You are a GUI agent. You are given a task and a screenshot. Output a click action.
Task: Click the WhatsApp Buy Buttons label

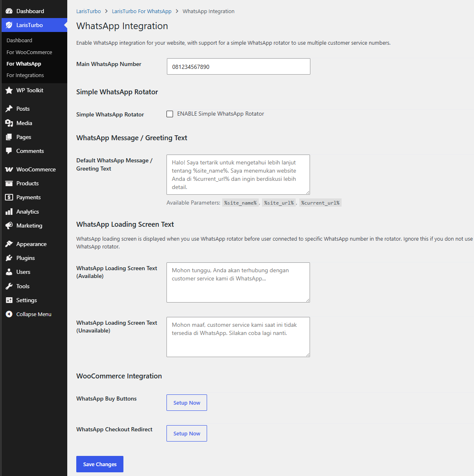pyautogui.click(x=106, y=399)
